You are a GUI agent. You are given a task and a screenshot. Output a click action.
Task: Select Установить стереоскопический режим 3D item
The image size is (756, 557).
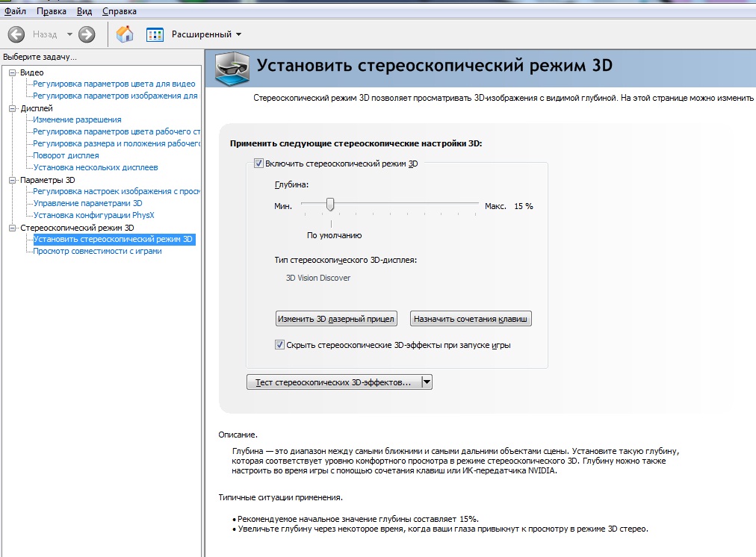coord(114,239)
